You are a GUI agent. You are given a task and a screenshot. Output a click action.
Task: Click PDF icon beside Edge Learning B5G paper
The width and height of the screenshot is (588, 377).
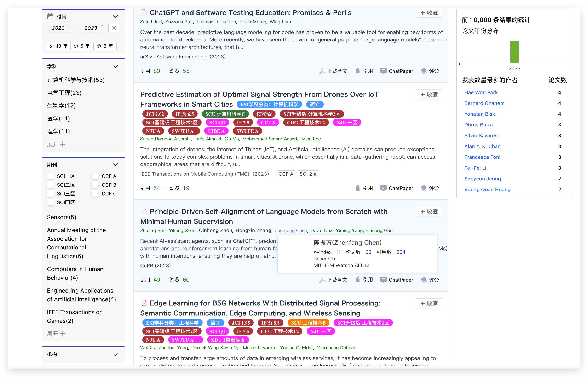(x=144, y=303)
